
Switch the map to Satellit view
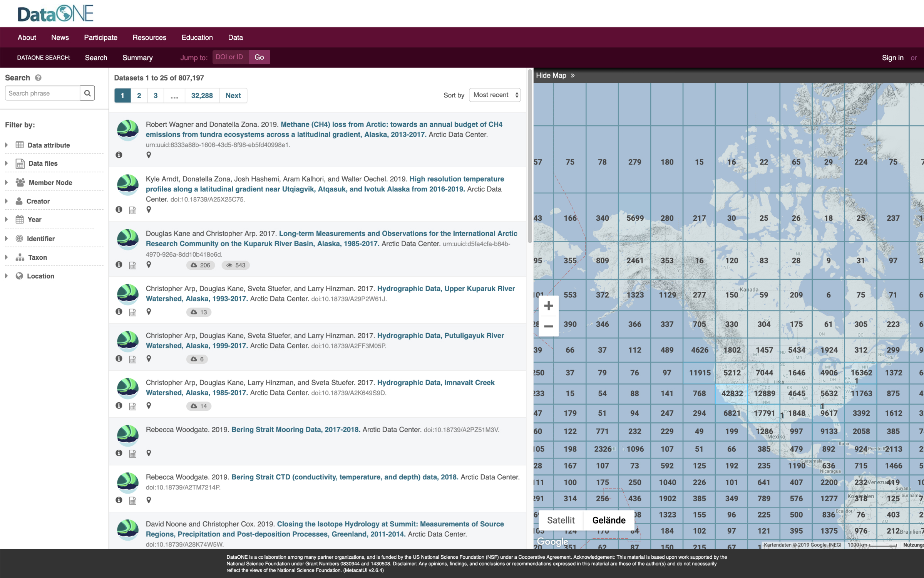click(561, 520)
